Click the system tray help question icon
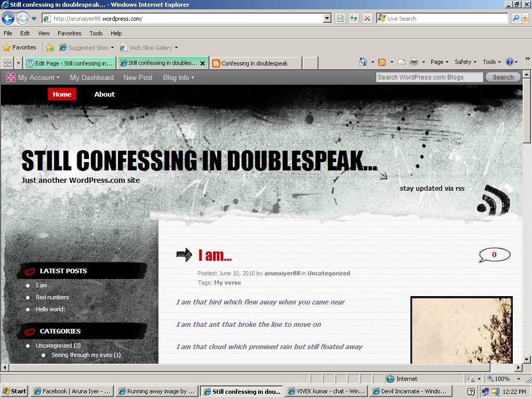The height and width of the screenshot is (399, 532). (471, 392)
